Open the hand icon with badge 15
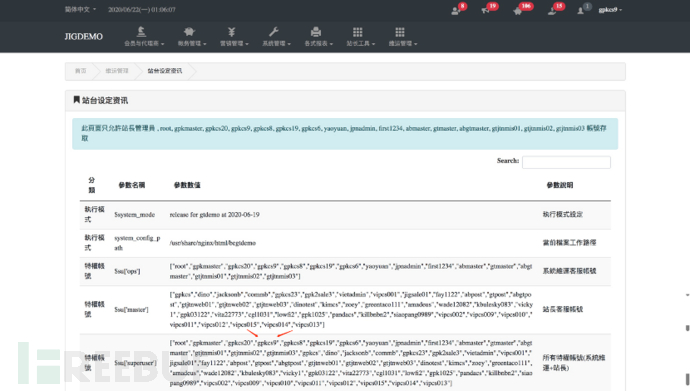Viewport: 690px width, 391px height. pos(552,11)
